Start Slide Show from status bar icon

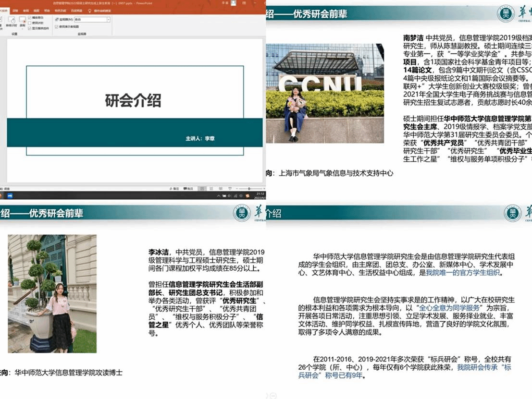(x=229, y=189)
